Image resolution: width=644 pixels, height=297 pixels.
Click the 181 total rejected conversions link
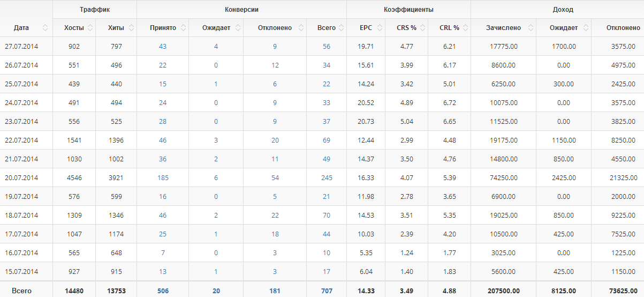(275, 291)
